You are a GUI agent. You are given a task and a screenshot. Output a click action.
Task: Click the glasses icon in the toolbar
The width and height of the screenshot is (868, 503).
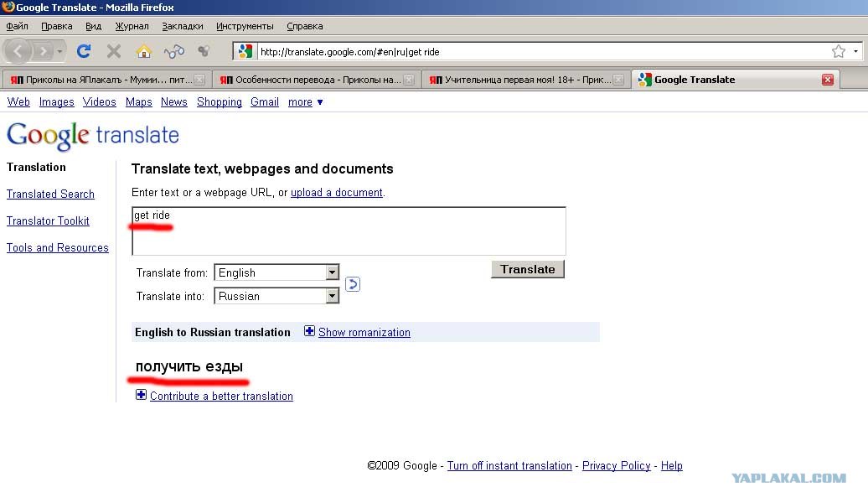[x=173, y=51]
